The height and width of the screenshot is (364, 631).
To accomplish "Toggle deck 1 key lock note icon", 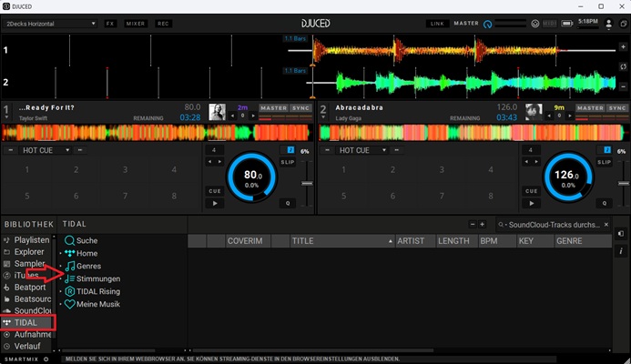I will 290,150.
